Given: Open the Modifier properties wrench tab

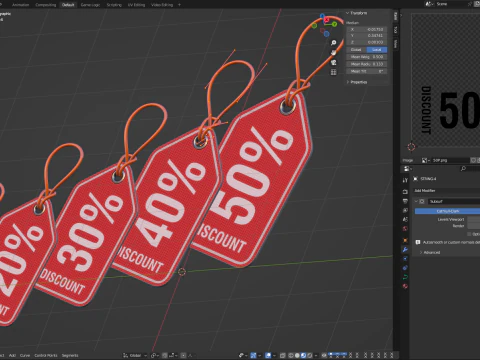Looking at the screenshot, I should tap(405, 250).
